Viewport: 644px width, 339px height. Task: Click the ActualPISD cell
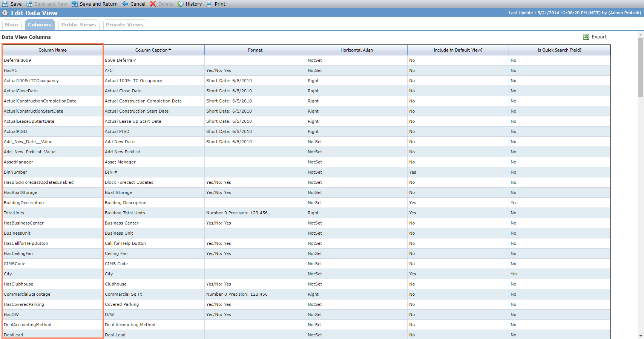coord(52,131)
